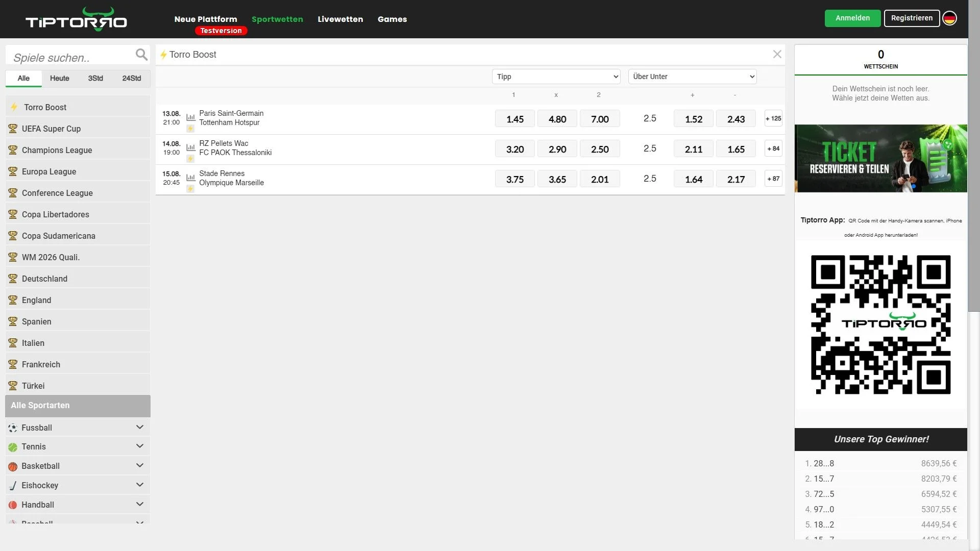Click the search magnifier icon
Screen dimensions: 980x551
tap(141, 55)
